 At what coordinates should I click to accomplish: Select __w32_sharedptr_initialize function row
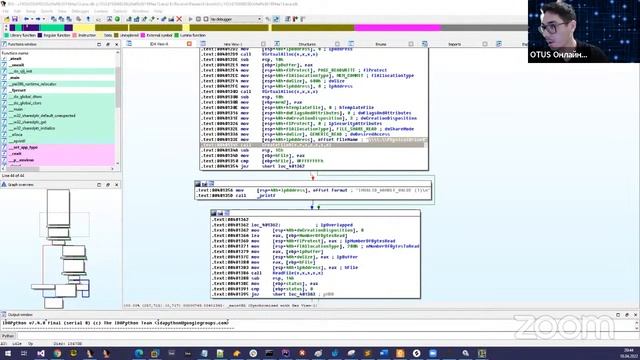tap(58, 128)
